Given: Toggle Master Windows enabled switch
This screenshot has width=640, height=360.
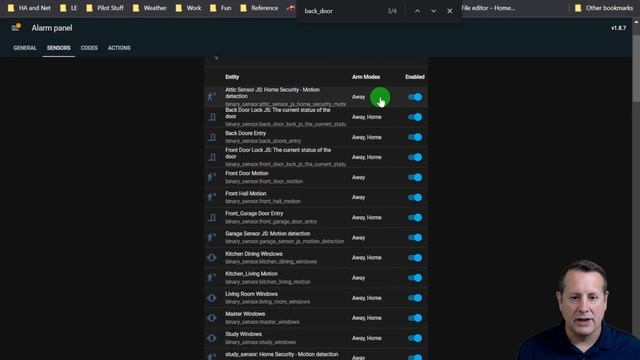Looking at the screenshot, I should click(415, 318).
